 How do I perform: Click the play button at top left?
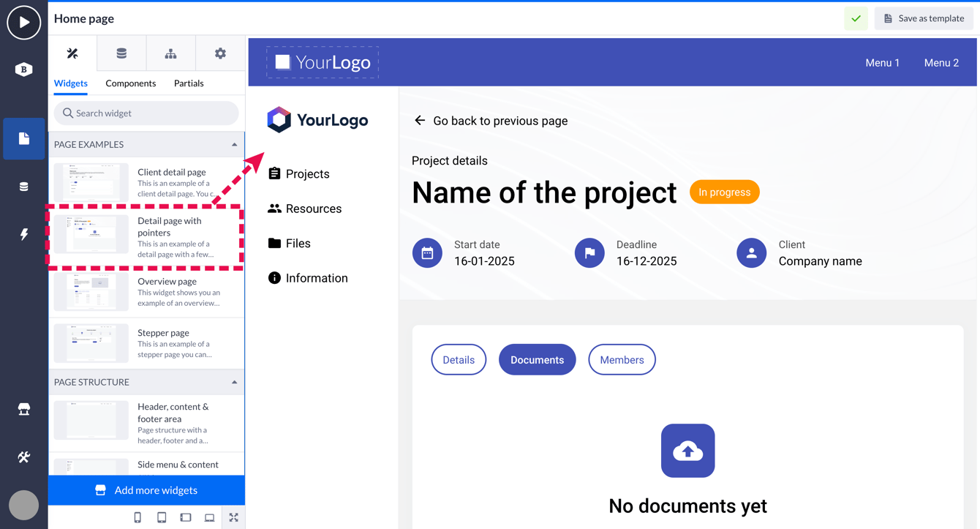pos(23,23)
